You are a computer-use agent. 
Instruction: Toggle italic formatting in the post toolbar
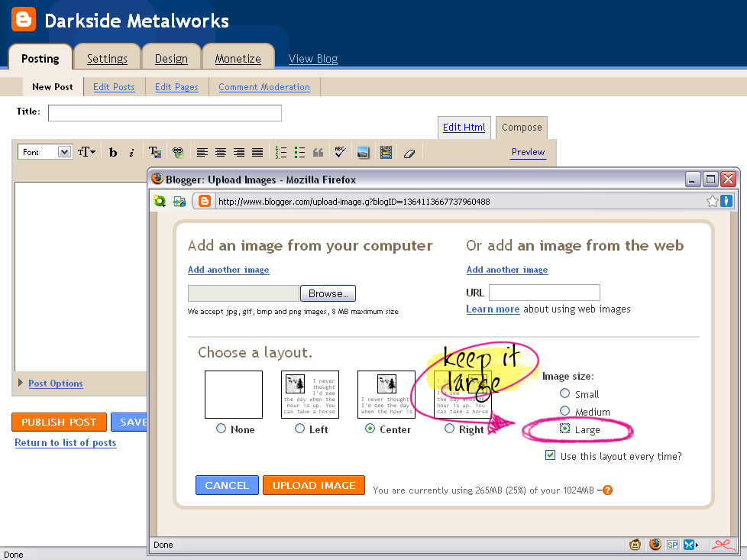131,153
